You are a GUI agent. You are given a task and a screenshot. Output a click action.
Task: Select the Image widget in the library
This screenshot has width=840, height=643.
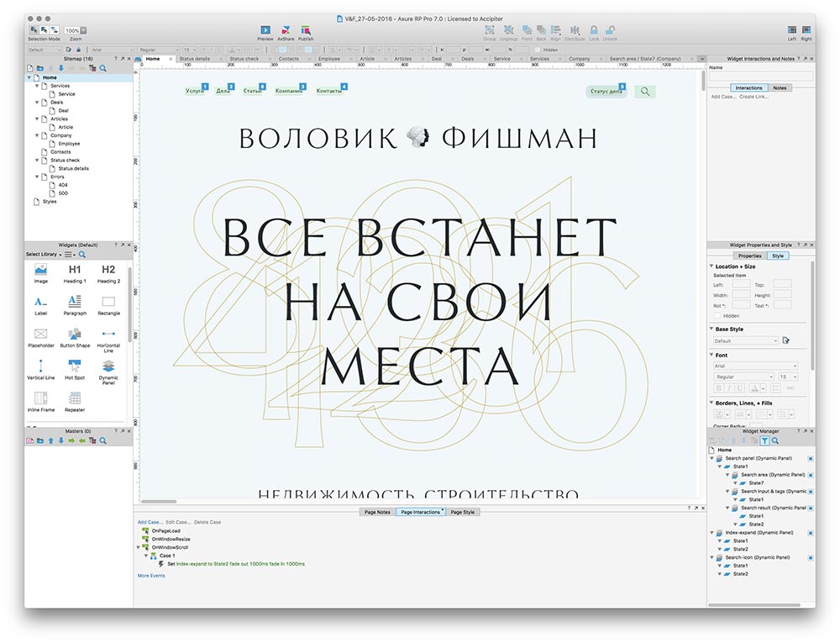(40, 271)
